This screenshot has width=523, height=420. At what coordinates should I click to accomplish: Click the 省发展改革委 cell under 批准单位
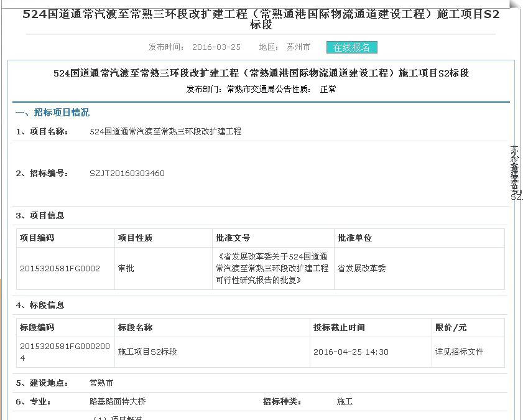pos(361,269)
